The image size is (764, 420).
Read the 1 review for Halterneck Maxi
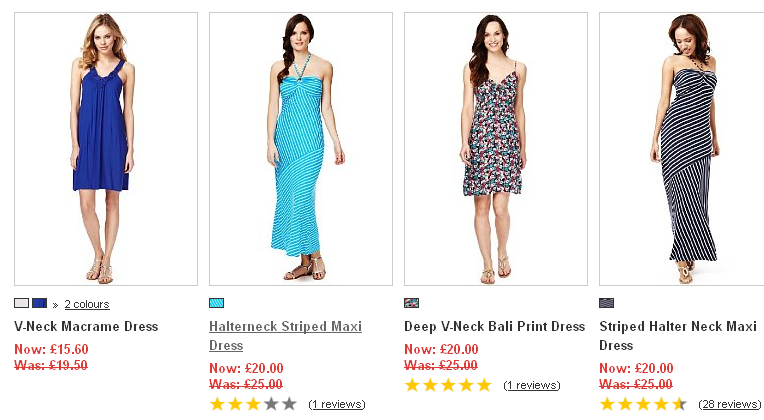tap(337, 404)
